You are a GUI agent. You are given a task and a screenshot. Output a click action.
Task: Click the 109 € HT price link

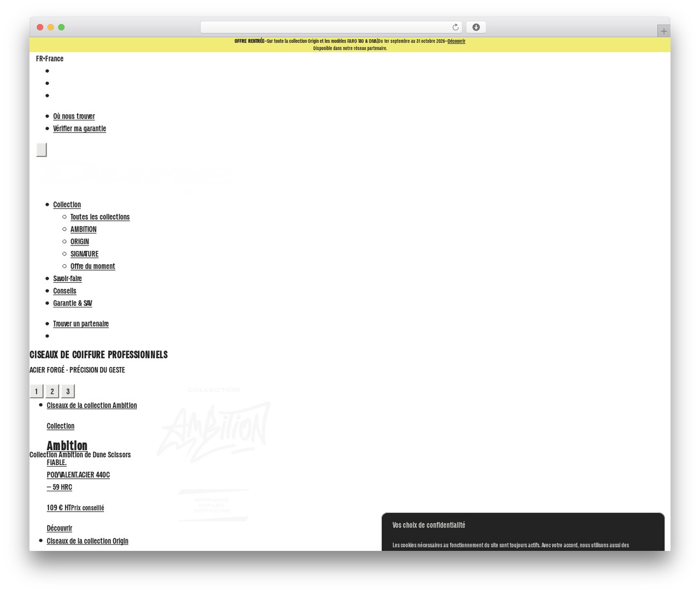tap(75, 508)
